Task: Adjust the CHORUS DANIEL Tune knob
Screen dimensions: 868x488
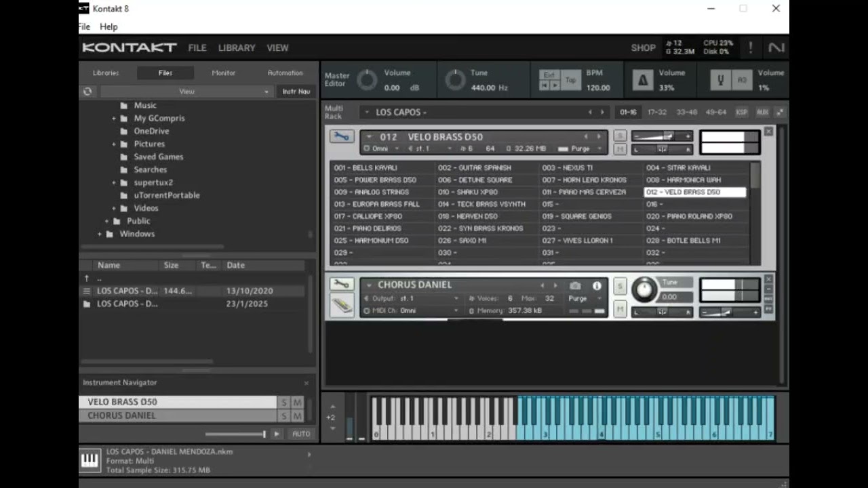Action: click(644, 289)
